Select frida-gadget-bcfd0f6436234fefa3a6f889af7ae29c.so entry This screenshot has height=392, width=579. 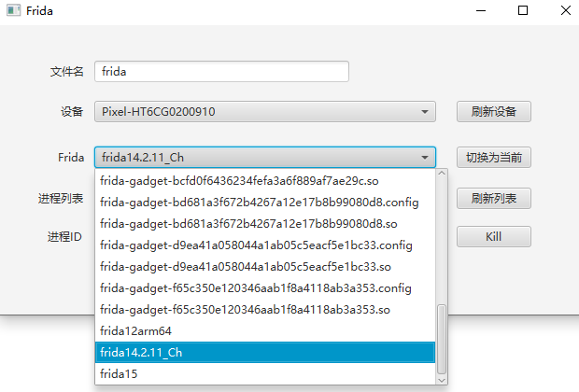[x=265, y=181]
